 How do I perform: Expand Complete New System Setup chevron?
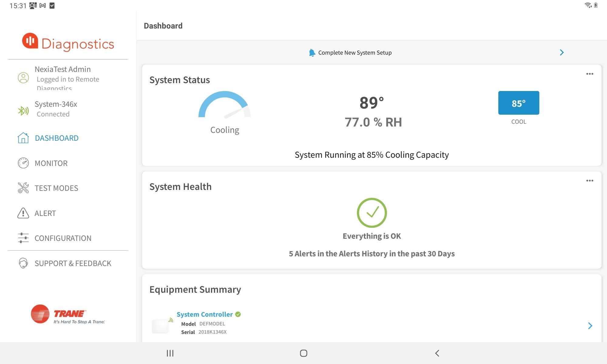(x=562, y=52)
